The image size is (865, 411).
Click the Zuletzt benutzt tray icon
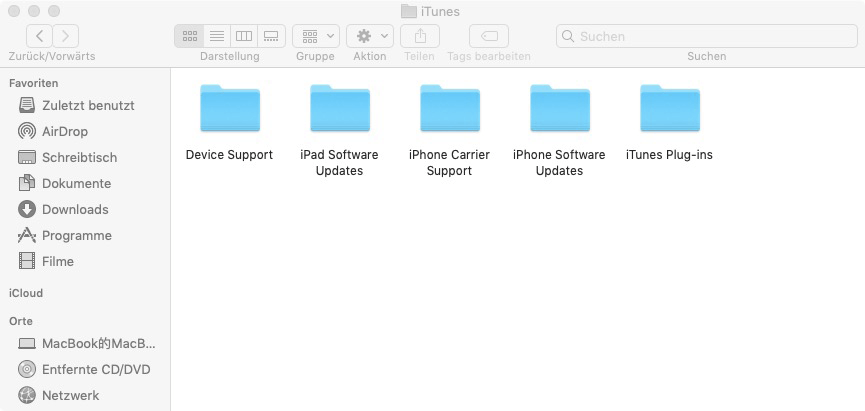click(x=26, y=105)
